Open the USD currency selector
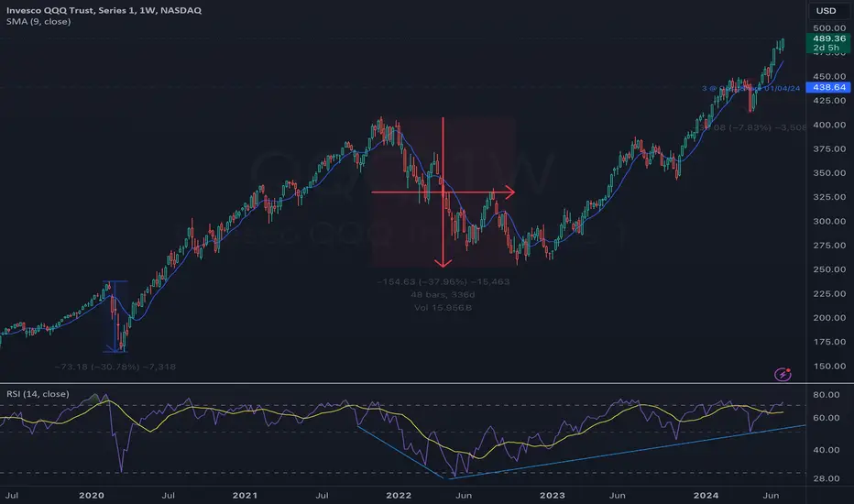 pos(826,11)
